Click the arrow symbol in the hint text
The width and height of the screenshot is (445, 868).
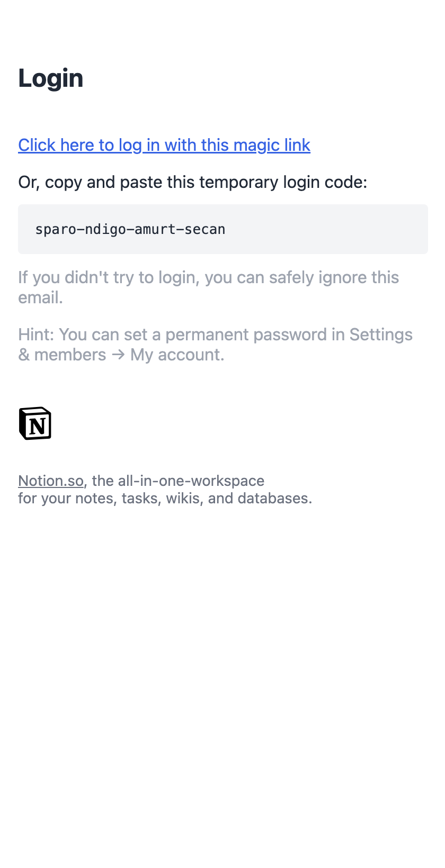pyautogui.click(x=118, y=355)
